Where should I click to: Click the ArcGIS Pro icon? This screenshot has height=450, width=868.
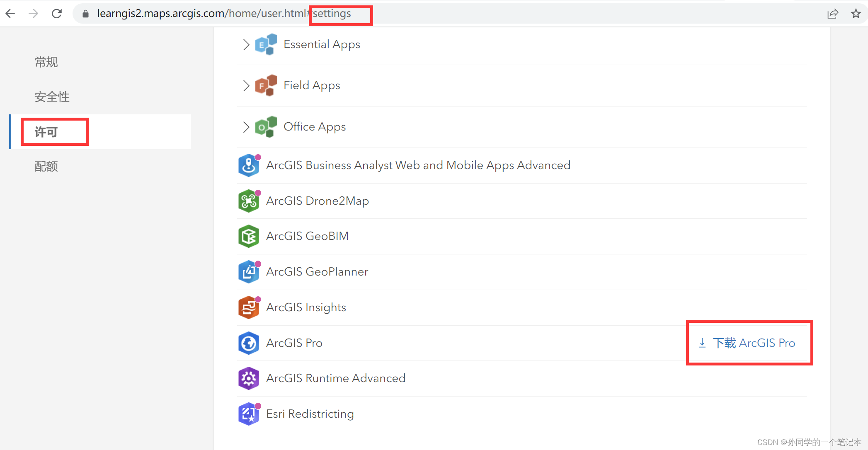pyautogui.click(x=249, y=342)
